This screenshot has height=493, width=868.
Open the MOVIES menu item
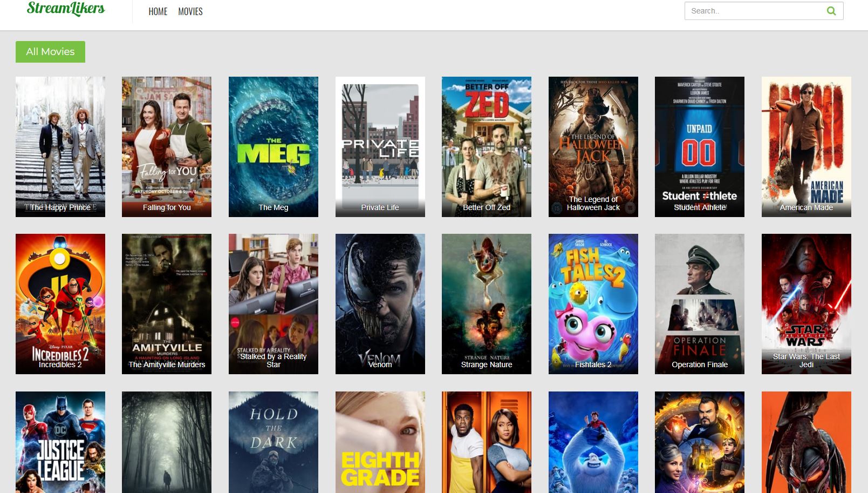click(x=190, y=11)
